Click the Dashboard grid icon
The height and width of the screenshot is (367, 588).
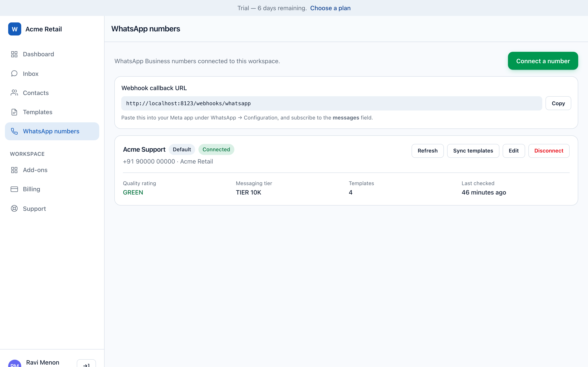click(14, 54)
